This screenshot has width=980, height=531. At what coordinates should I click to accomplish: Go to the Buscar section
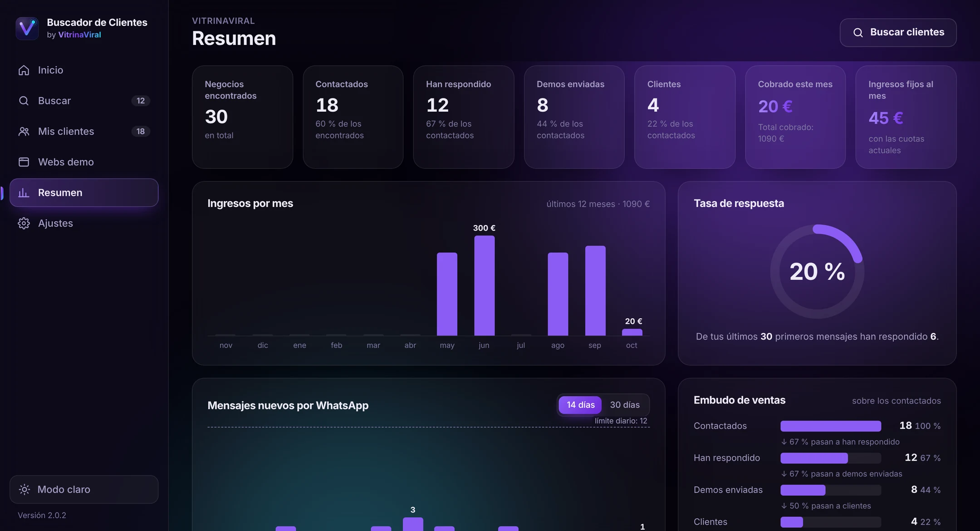(84, 101)
